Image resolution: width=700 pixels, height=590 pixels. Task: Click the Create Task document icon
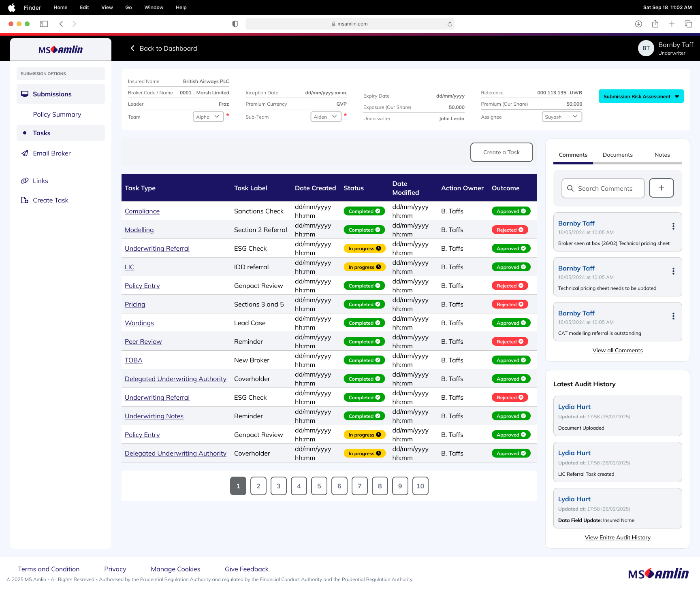25,200
